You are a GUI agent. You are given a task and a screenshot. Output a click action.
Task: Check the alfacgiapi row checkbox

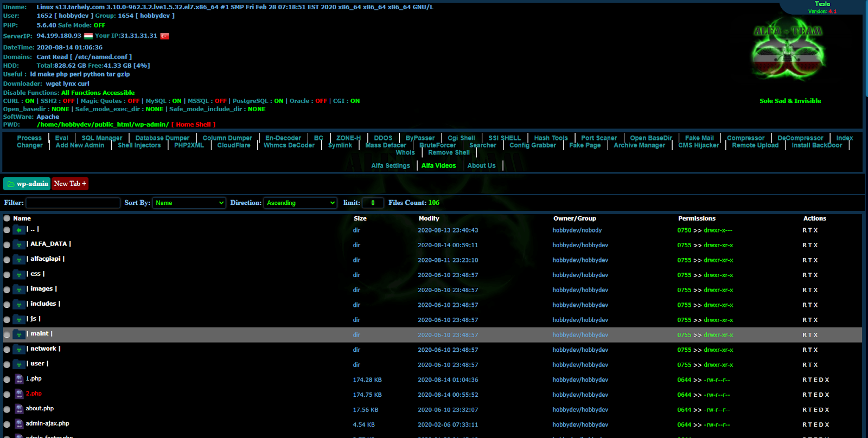pyautogui.click(x=7, y=260)
